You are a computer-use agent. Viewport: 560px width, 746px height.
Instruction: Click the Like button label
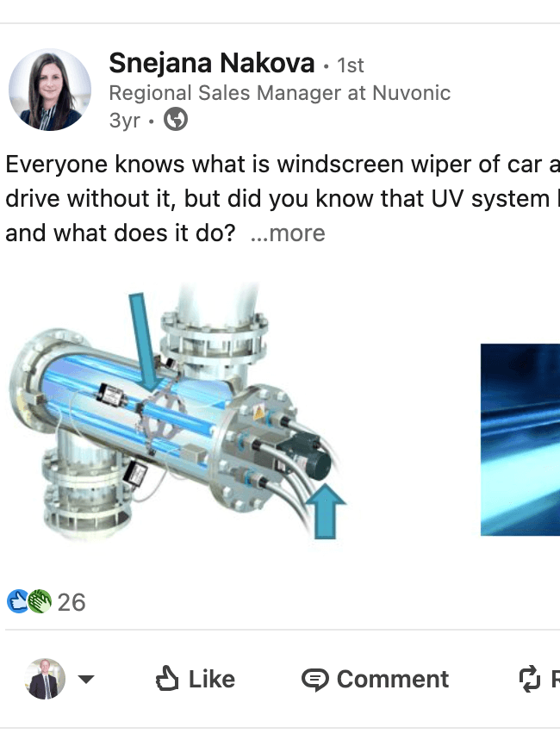[x=212, y=679]
